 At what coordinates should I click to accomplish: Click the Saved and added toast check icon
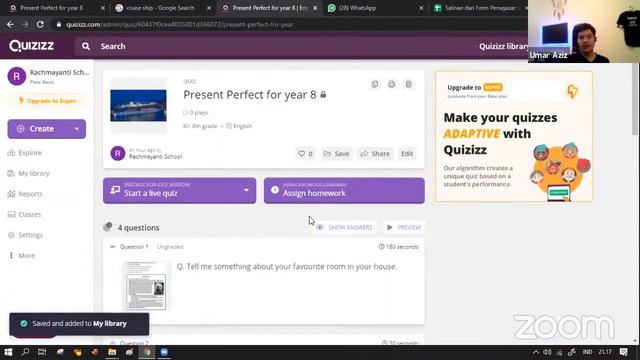24,323
